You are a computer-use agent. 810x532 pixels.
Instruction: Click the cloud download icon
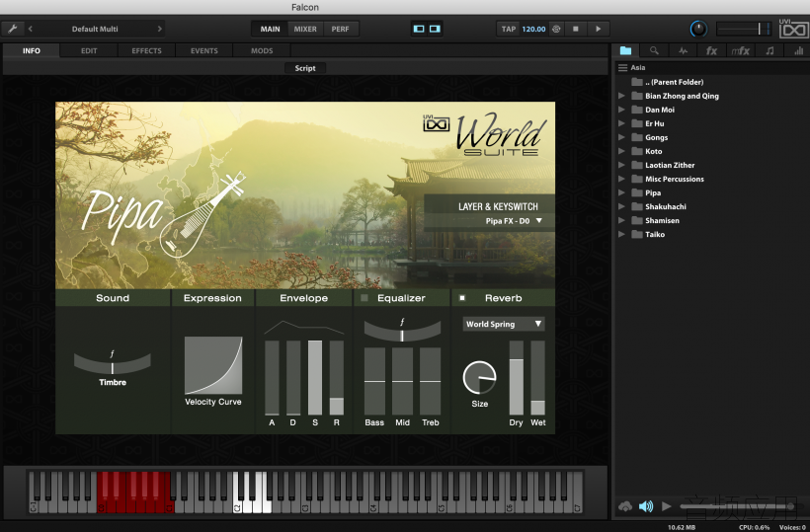click(x=625, y=506)
